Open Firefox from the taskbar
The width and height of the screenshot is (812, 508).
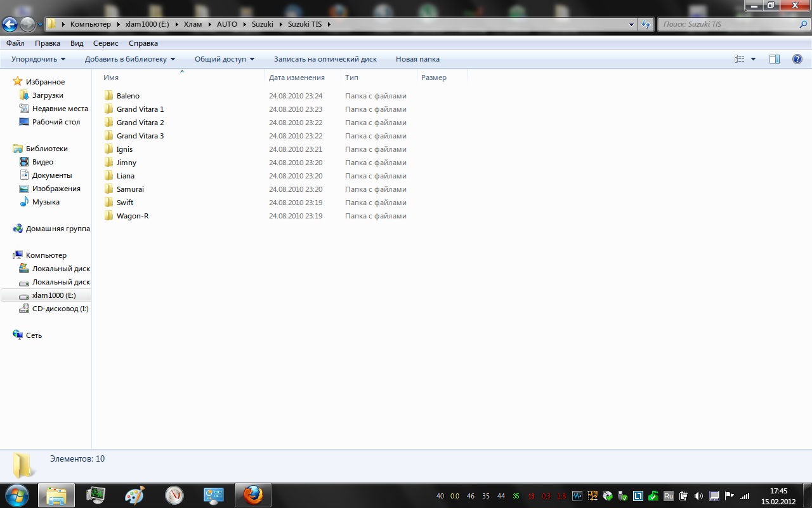(253, 495)
